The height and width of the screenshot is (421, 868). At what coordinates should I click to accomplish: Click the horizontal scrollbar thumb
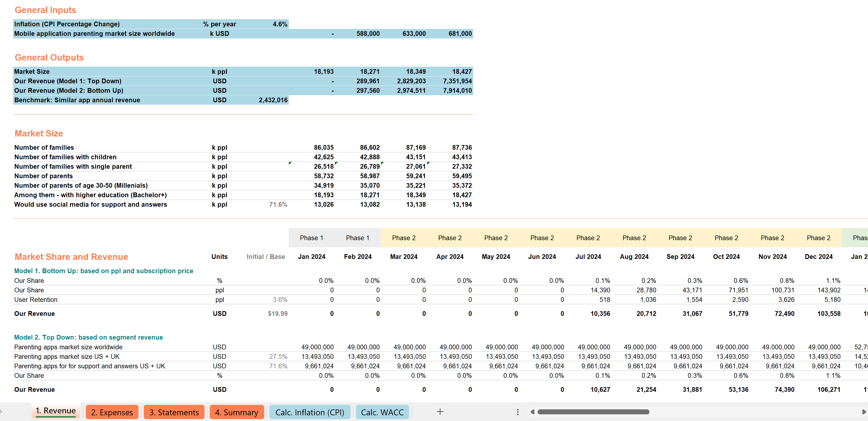pos(593,412)
